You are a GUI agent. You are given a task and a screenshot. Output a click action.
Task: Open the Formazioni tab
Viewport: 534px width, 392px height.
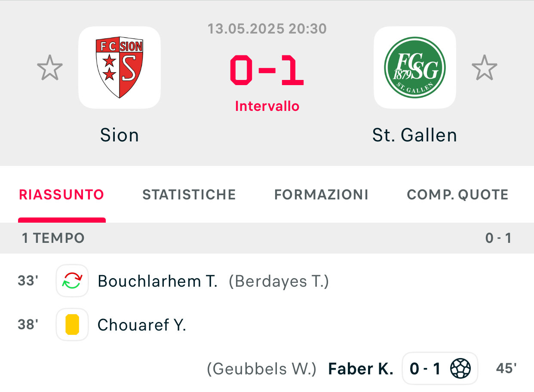pos(321,195)
